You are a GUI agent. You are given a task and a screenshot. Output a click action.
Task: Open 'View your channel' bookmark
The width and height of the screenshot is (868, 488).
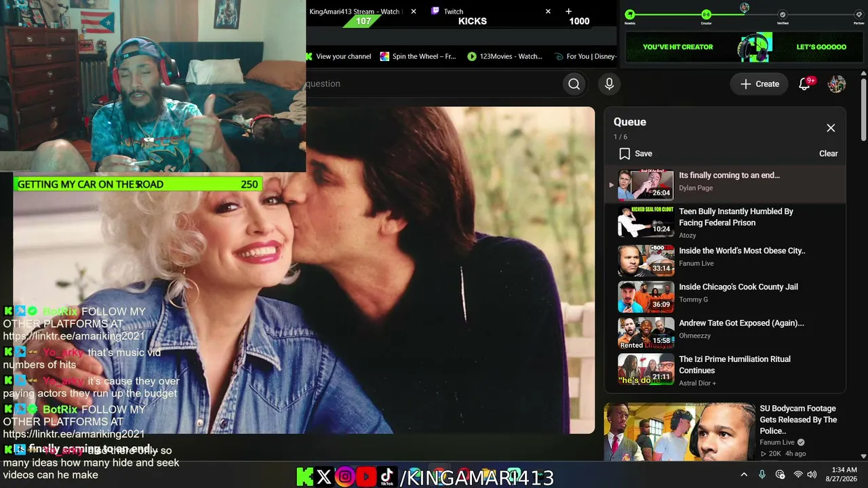coord(339,56)
